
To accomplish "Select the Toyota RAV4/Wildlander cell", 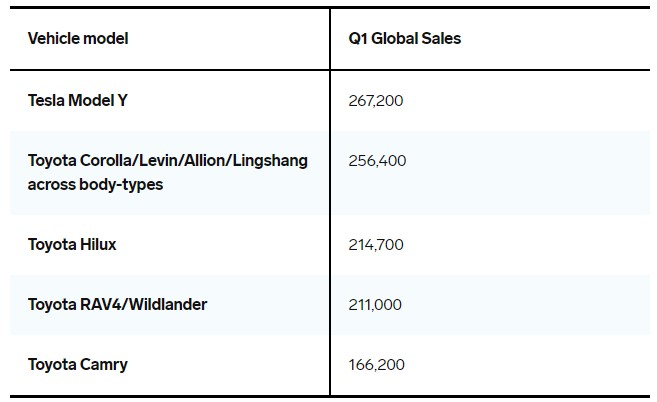I will (x=117, y=304).
